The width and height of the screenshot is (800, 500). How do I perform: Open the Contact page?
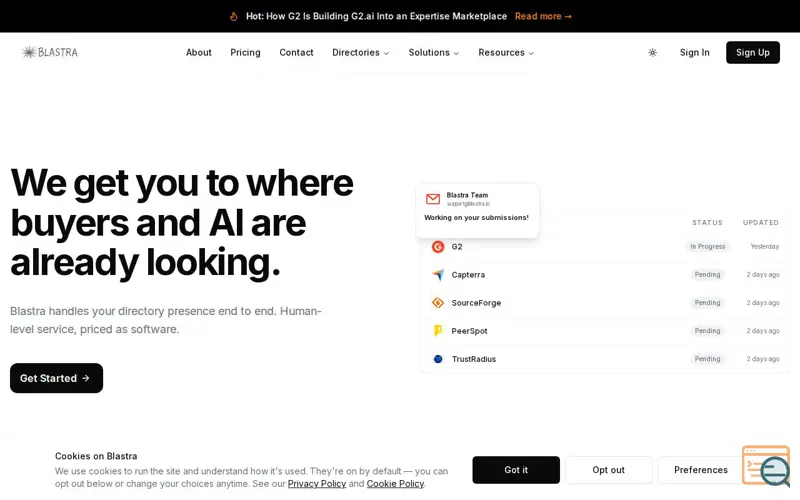click(x=296, y=53)
